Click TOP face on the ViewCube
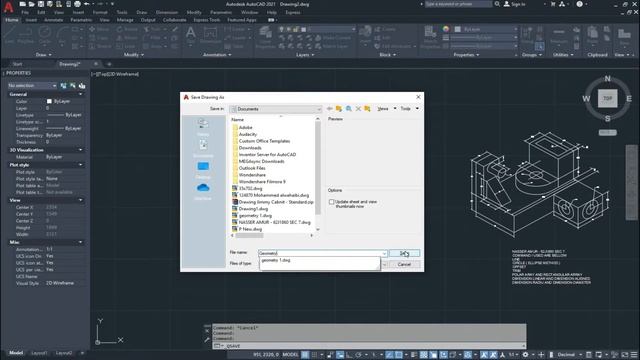Viewport: 640px width, 360px height. tap(607, 98)
